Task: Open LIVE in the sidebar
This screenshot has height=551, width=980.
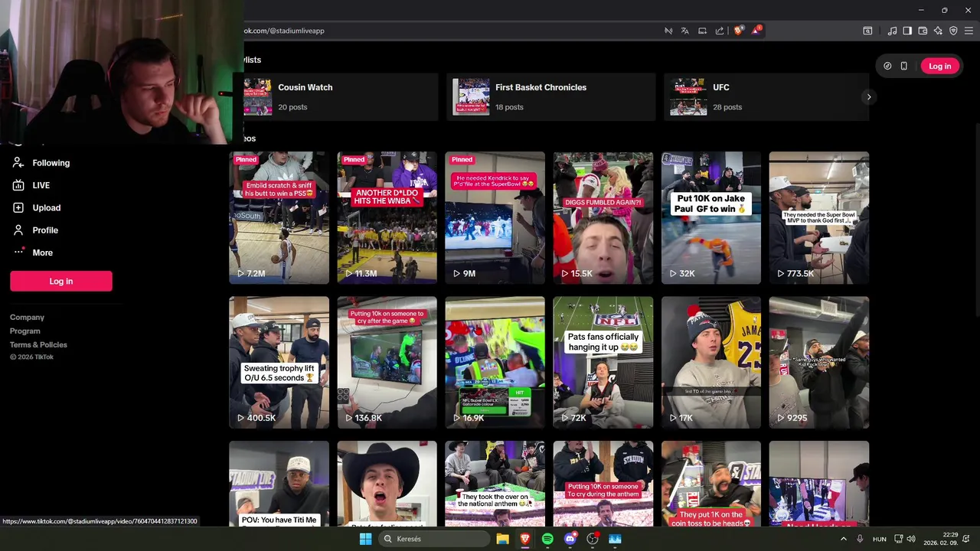Action: pos(41,185)
